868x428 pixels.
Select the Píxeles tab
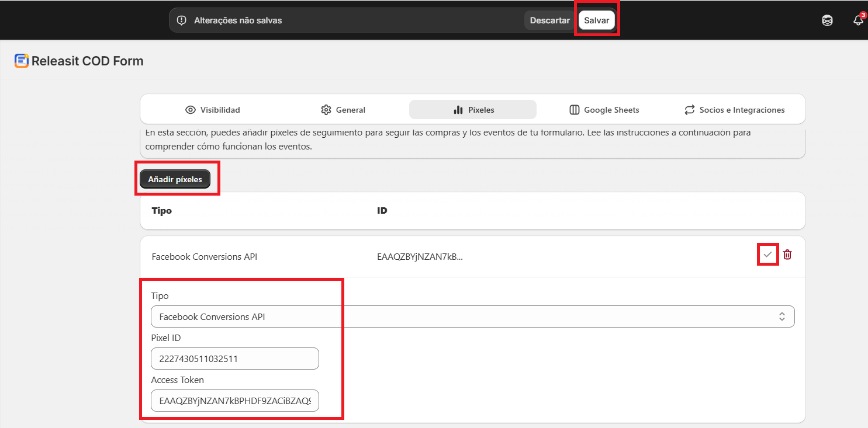point(473,110)
